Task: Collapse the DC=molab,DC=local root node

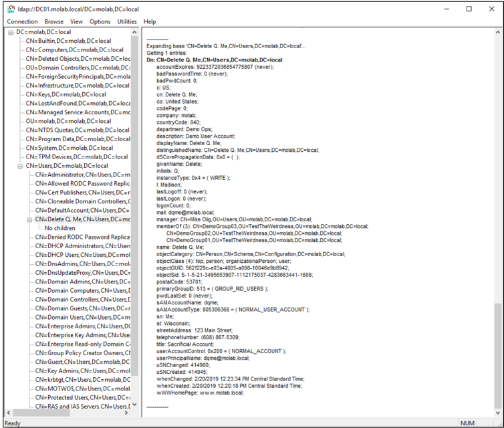Action: pos(11,32)
